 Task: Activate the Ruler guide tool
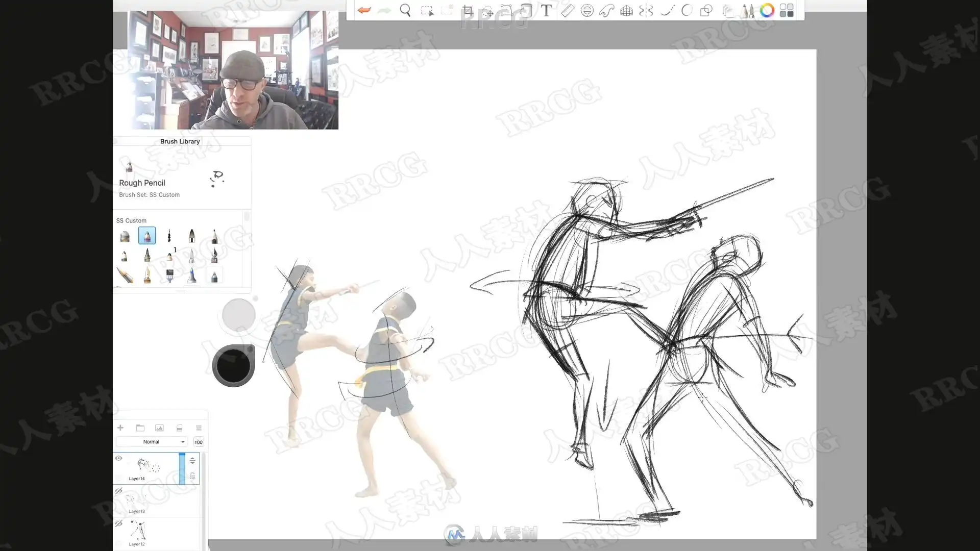(567, 10)
